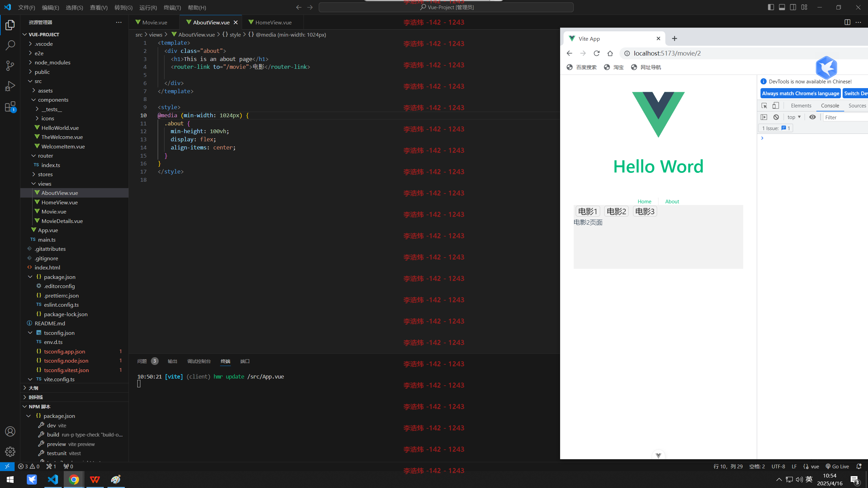Create live expression eye icon
This screenshot has width=868, height=488.
pyautogui.click(x=812, y=117)
